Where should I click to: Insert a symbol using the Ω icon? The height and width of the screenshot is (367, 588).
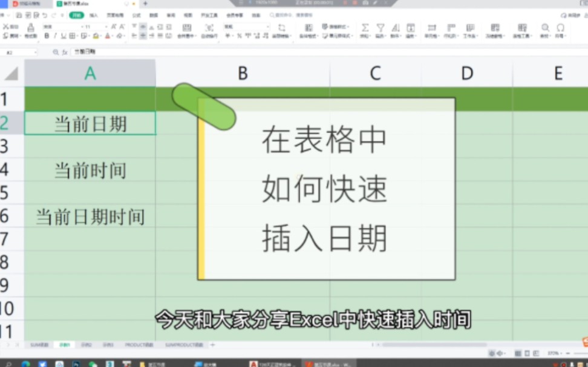561,27
